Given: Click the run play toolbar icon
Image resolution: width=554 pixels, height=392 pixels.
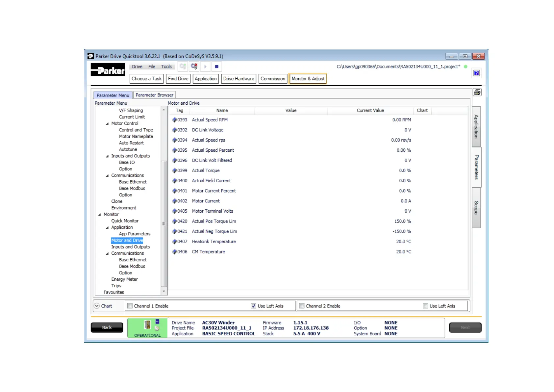Looking at the screenshot, I should [x=205, y=66].
